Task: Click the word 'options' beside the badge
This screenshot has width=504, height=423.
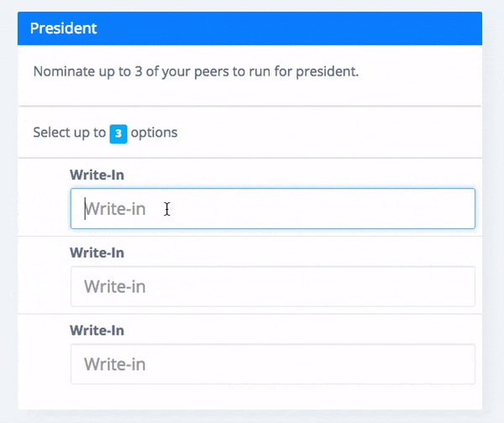Action: click(154, 133)
